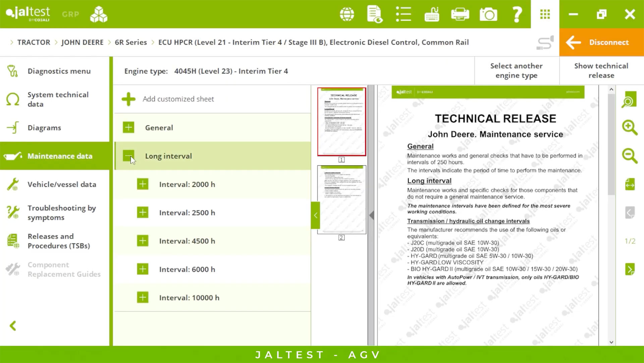
Task: Click the fit-to-width icon in viewer toolbar
Action: coord(630,184)
